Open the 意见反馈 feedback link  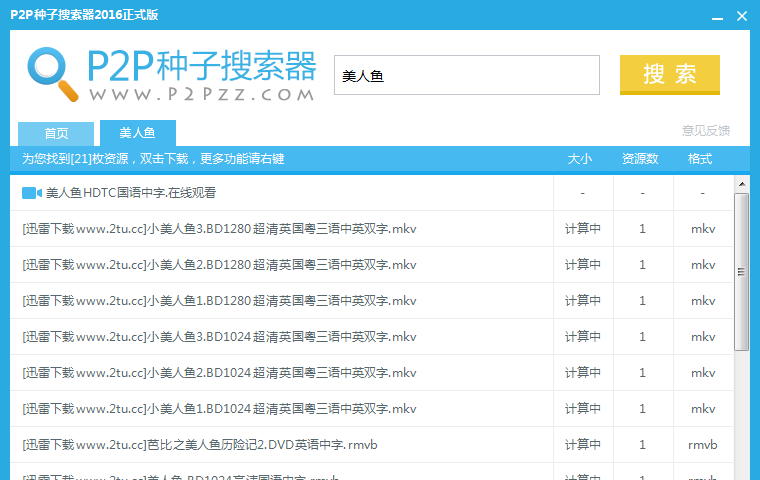(x=706, y=130)
